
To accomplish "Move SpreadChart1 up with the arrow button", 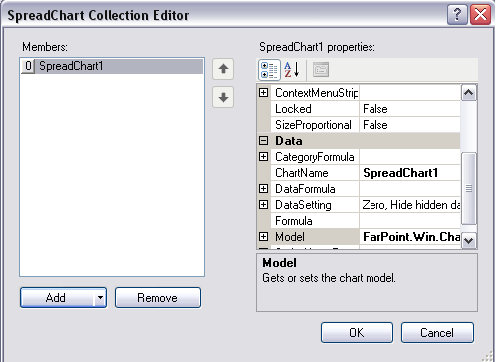I will [x=223, y=69].
